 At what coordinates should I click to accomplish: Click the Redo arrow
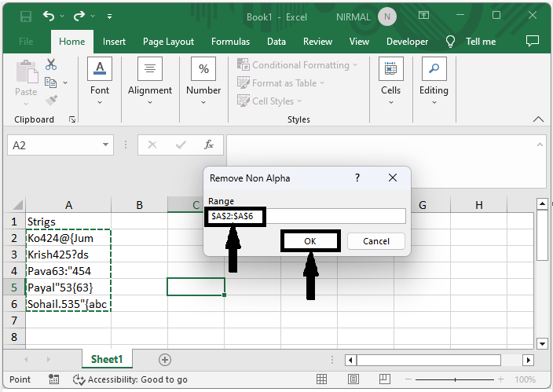[79, 16]
